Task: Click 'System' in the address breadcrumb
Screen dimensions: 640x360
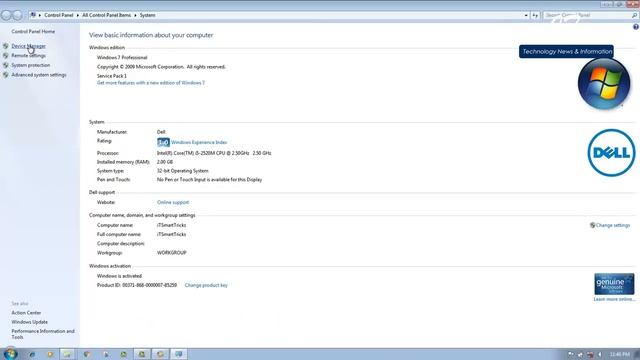Action: tap(147, 15)
